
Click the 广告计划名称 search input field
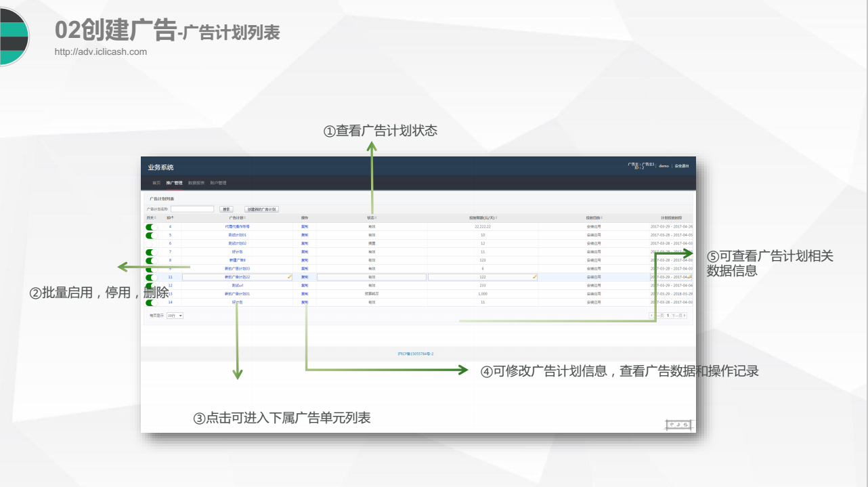[x=193, y=209]
